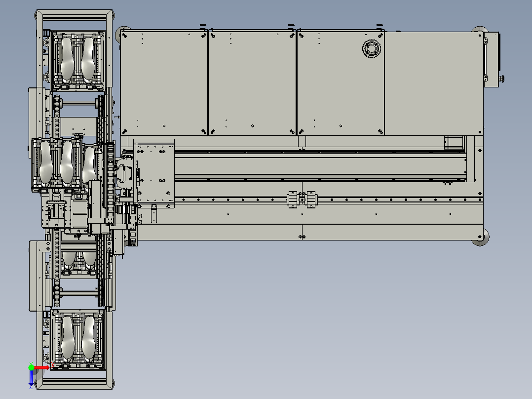
Task: Select the second top cover panel from left
Action: (252, 82)
